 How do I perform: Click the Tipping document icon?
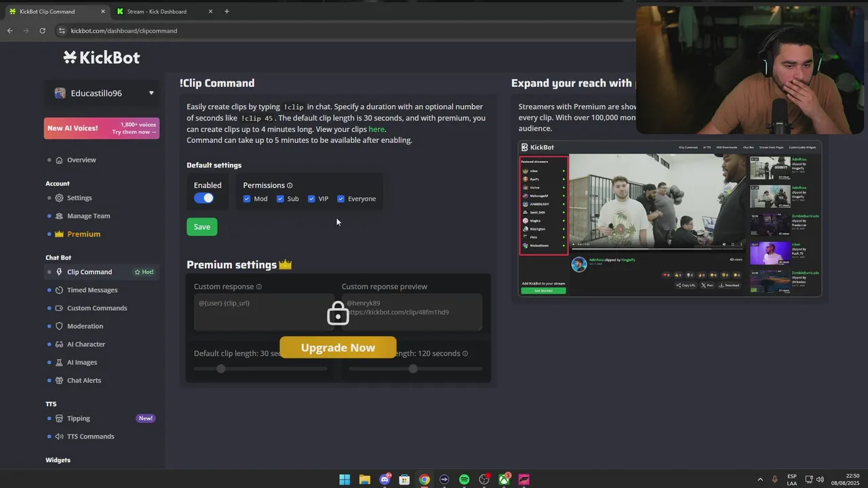point(59,418)
